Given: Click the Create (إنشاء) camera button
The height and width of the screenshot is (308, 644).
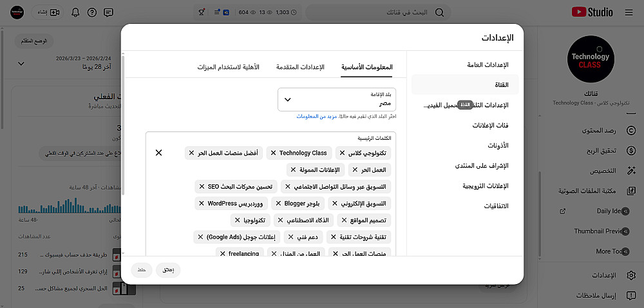Looking at the screenshot, I should point(48,12).
